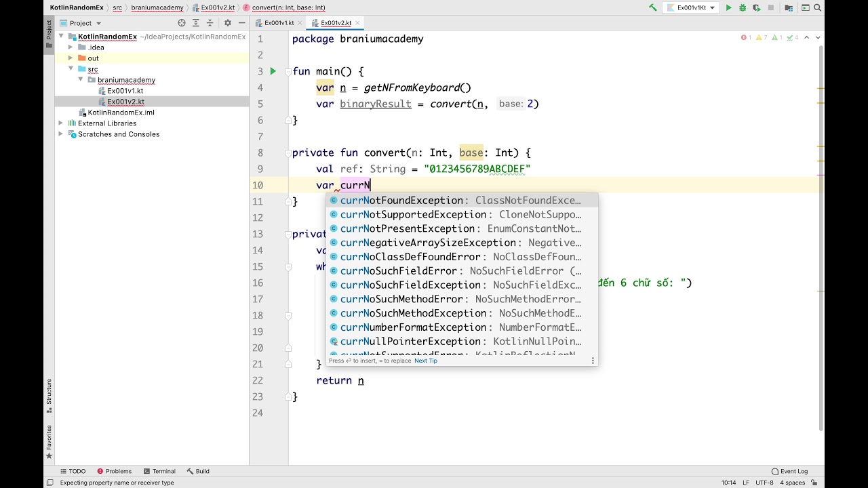
Task: Click the red error count indicator
Action: pyautogui.click(x=746, y=38)
